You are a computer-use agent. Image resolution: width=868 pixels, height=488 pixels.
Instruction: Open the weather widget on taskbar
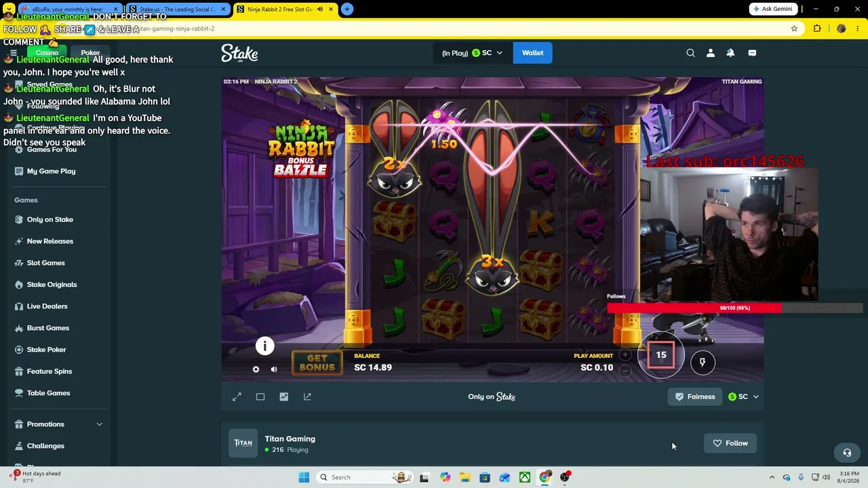35,477
